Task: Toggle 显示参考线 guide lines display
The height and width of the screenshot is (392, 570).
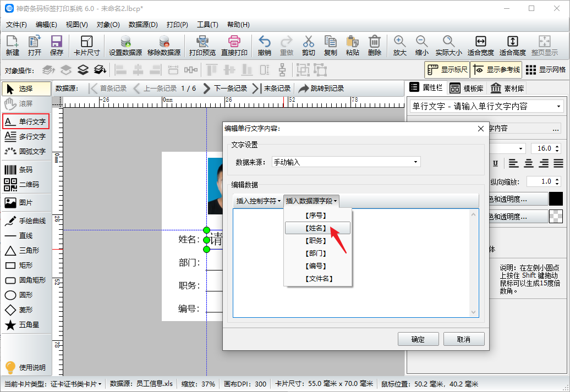Action: pos(496,70)
